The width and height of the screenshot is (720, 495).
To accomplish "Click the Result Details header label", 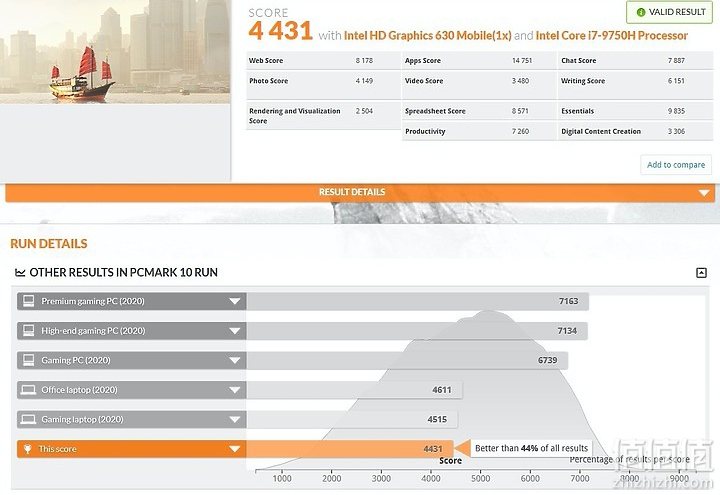I will pos(352,192).
